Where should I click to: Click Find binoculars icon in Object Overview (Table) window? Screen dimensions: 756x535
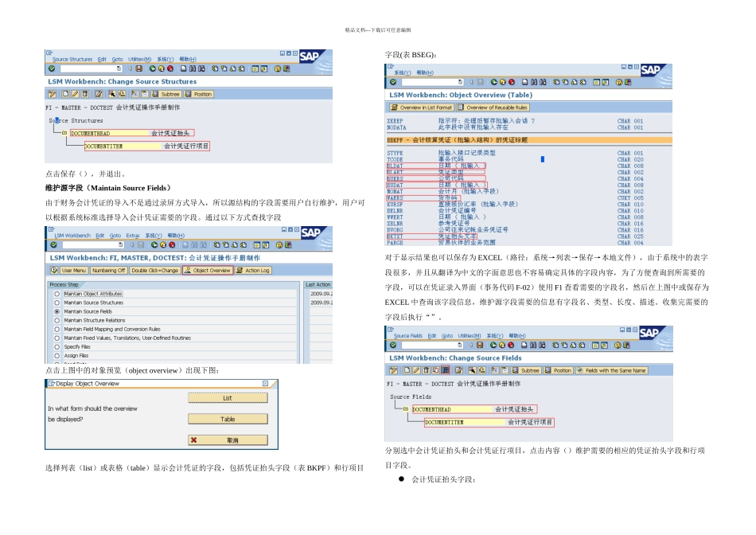(534, 82)
